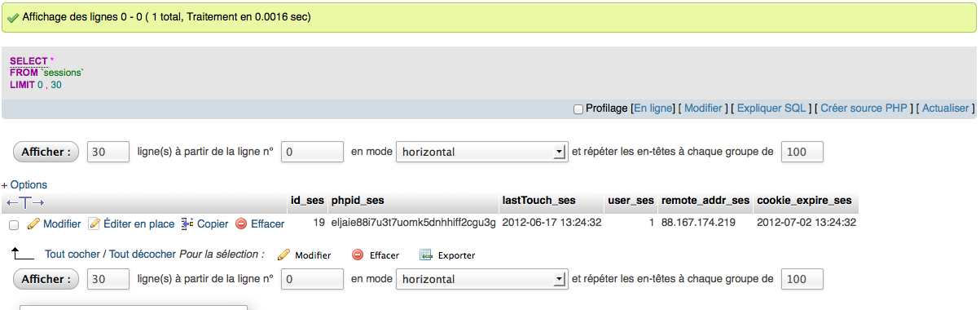Click the red Effacer icon in the row
The width and height of the screenshot is (980, 310).
(x=241, y=224)
